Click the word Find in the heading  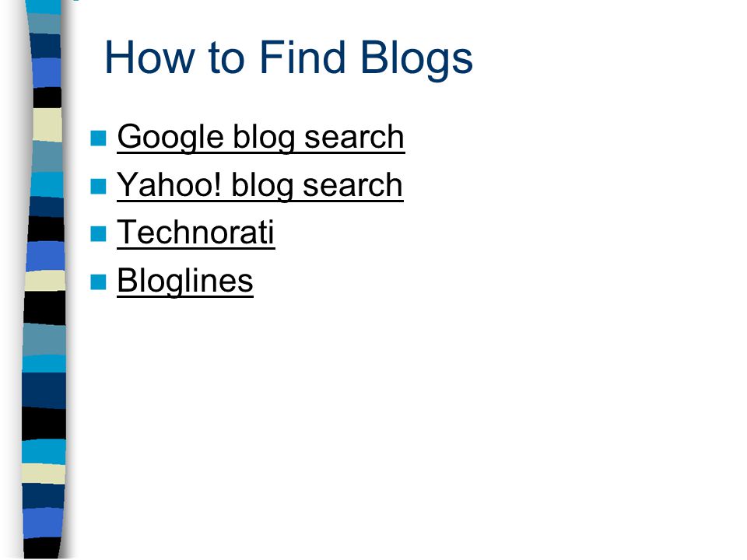click(x=302, y=57)
